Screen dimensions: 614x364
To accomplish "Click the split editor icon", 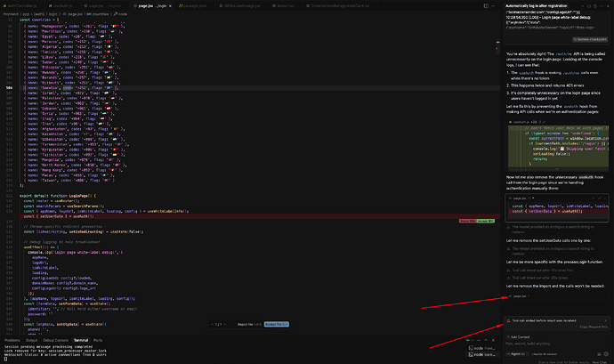I will click(x=486, y=6).
